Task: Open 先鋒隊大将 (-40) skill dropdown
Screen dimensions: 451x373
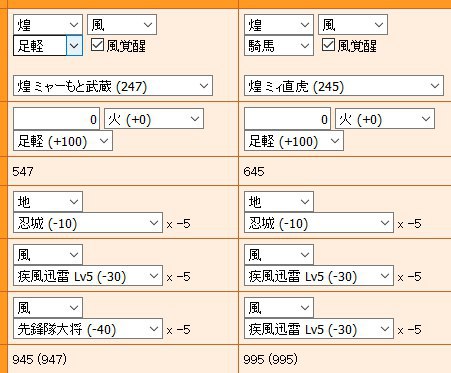Action: [88, 329]
